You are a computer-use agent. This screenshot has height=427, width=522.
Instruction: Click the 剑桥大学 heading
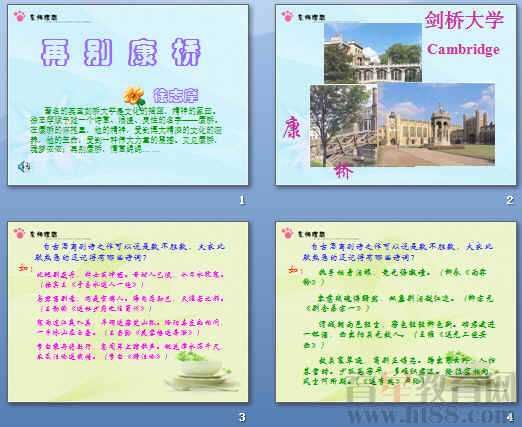[464, 20]
